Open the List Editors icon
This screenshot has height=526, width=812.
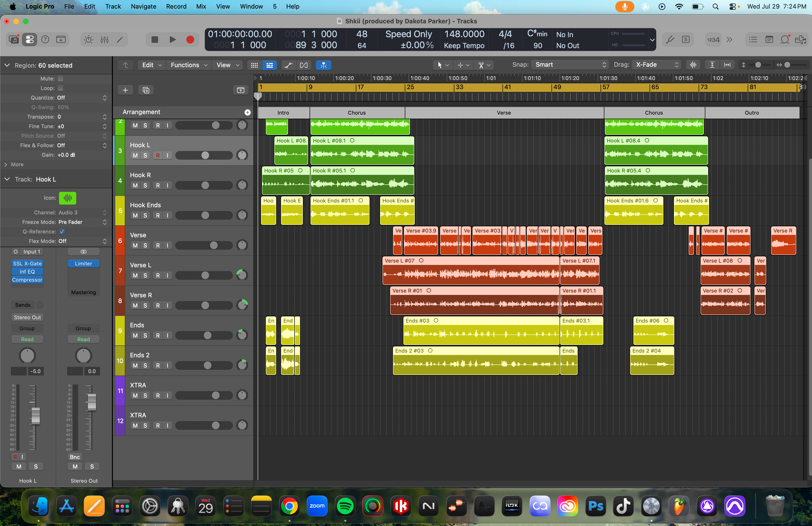tap(753, 40)
